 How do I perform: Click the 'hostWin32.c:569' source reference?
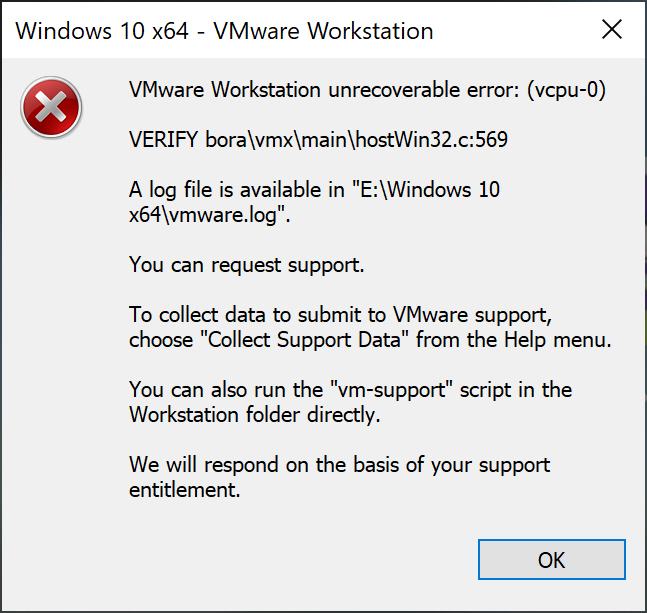coord(432,139)
